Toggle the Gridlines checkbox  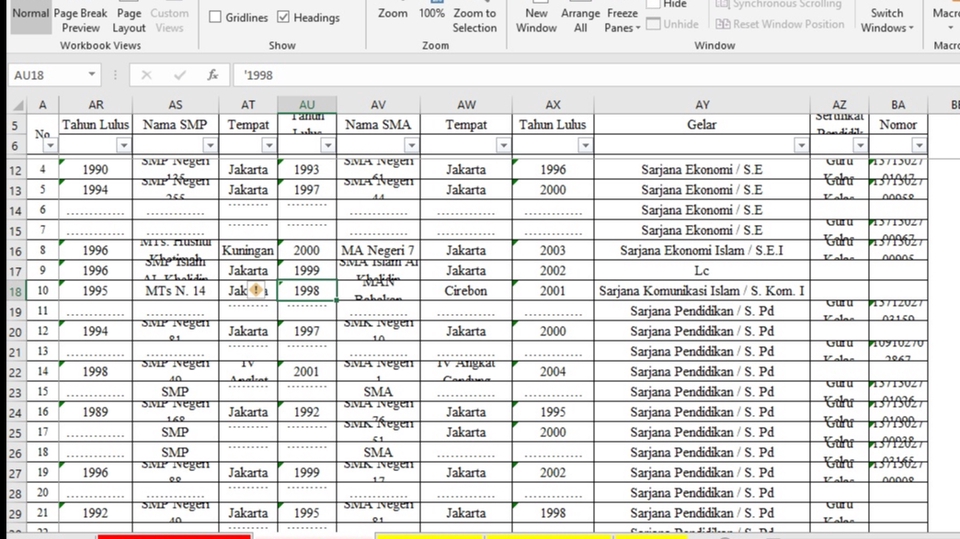point(216,17)
